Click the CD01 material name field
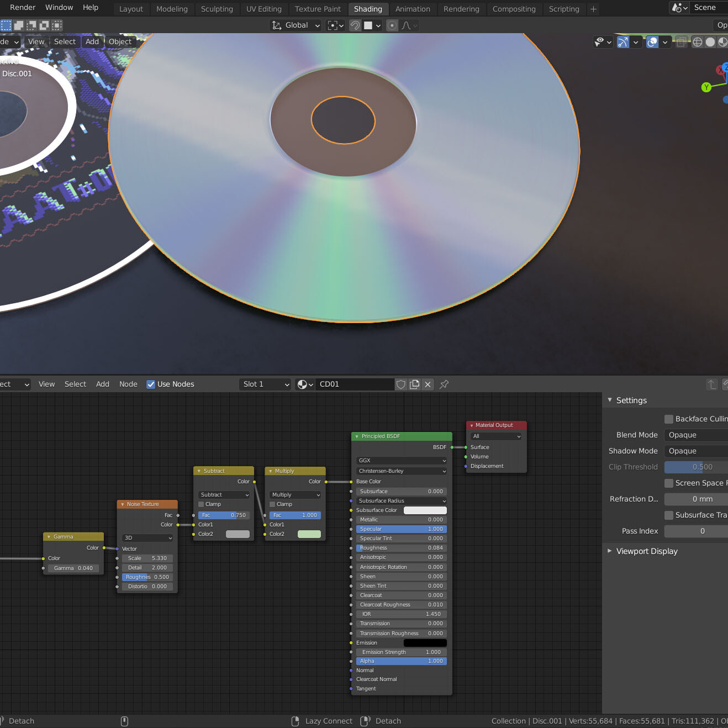This screenshot has height=728, width=728. (354, 384)
